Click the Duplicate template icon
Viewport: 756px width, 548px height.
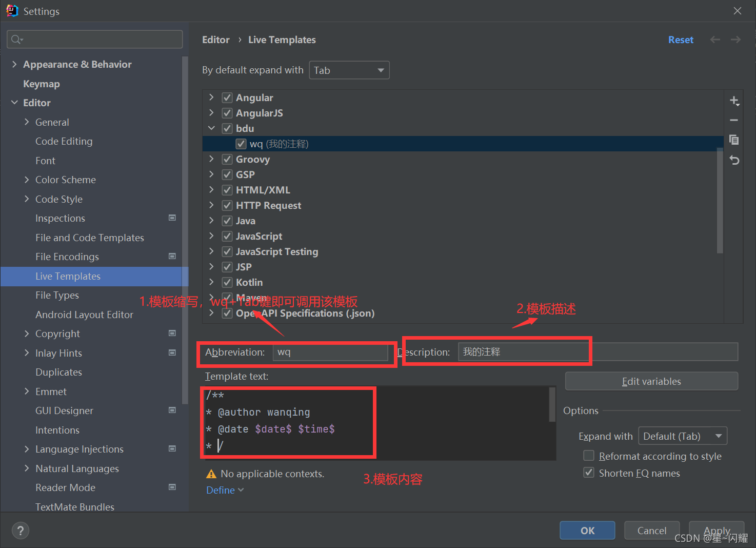click(734, 140)
